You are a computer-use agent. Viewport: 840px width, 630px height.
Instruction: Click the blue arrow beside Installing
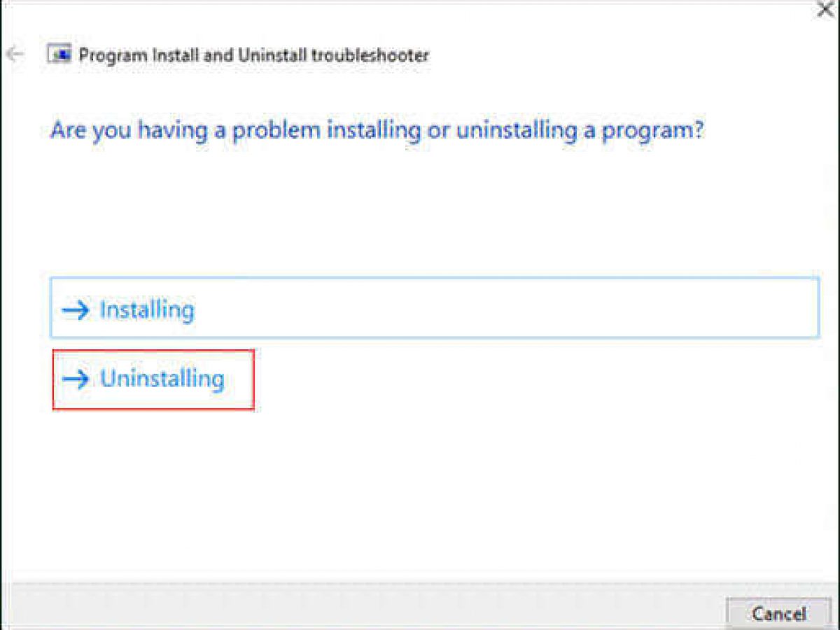[x=76, y=310]
